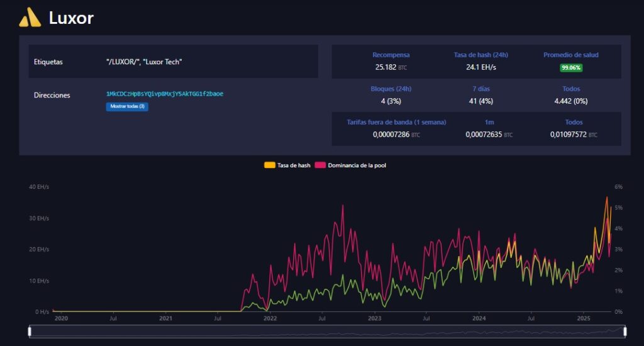Click the 2022 label on the time axis
The image size is (644, 346).
[x=270, y=319]
